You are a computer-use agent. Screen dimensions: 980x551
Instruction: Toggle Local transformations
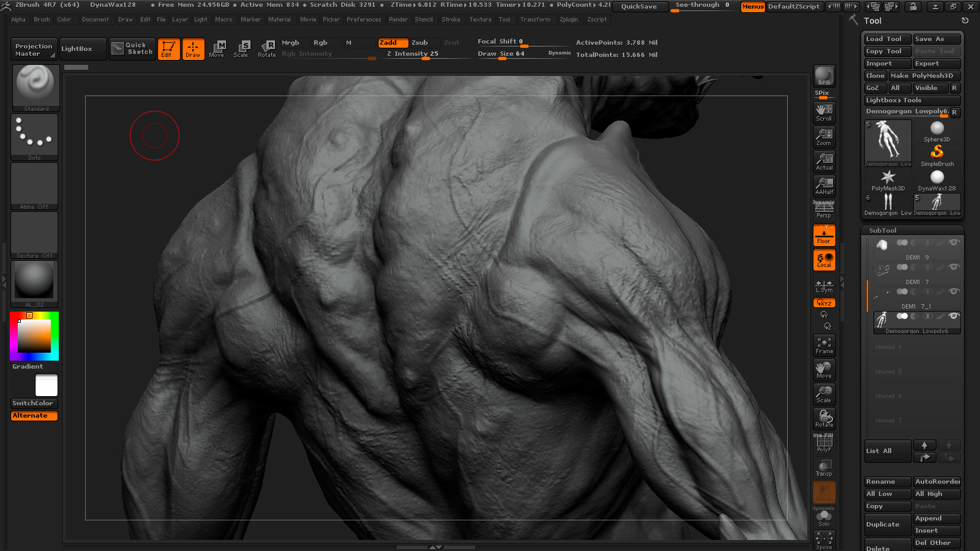tap(824, 260)
